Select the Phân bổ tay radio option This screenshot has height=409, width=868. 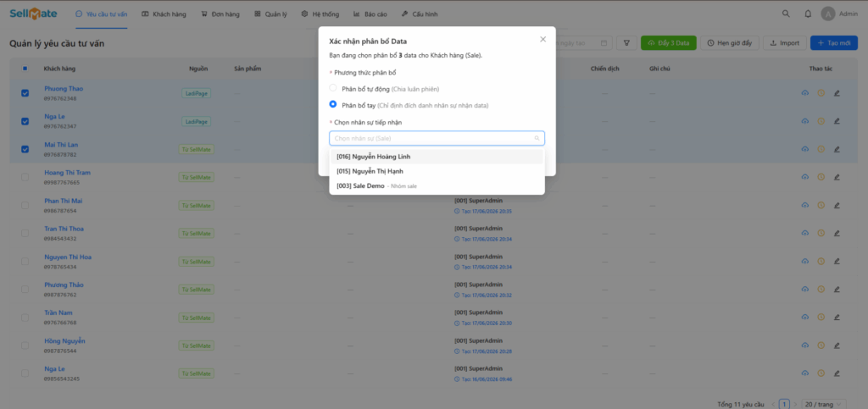(332, 104)
